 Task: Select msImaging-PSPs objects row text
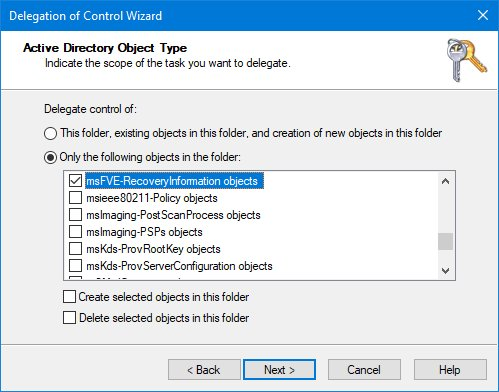(144, 232)
